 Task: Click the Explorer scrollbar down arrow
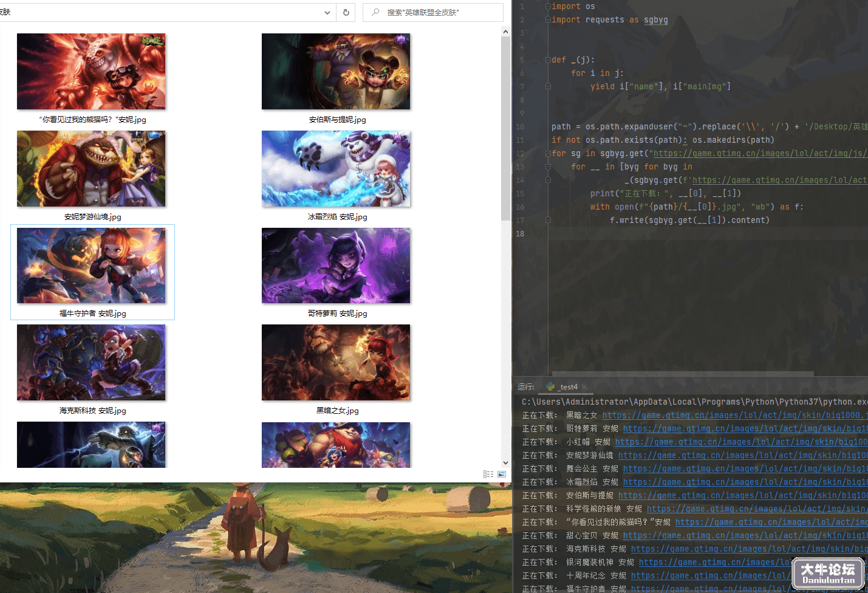pos(505,463)
